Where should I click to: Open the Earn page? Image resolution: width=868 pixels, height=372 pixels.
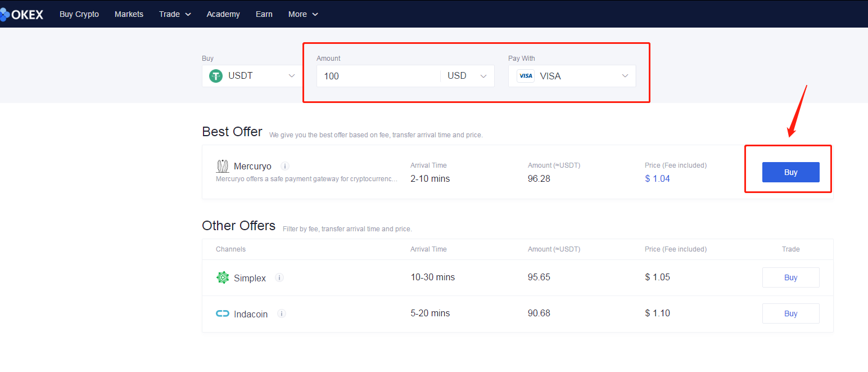tap(264, 14)
